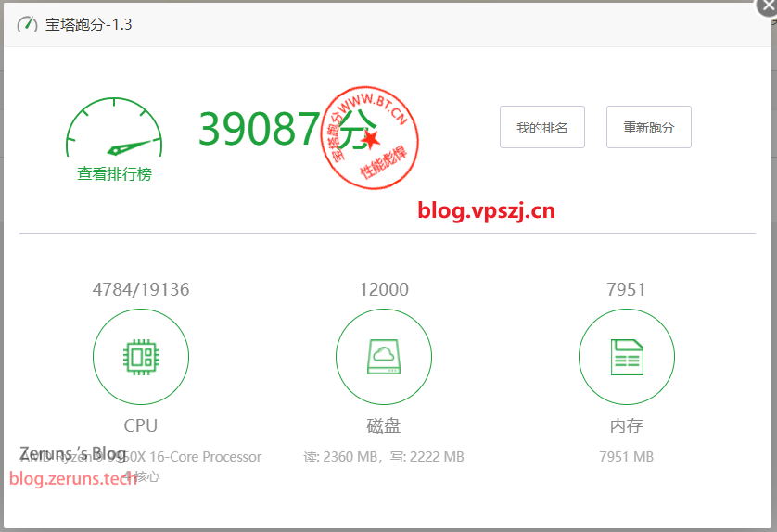The image size is (777, 532).
Task: Click the small speedometer icon in title bar
Action: click(x=27, y=24)
